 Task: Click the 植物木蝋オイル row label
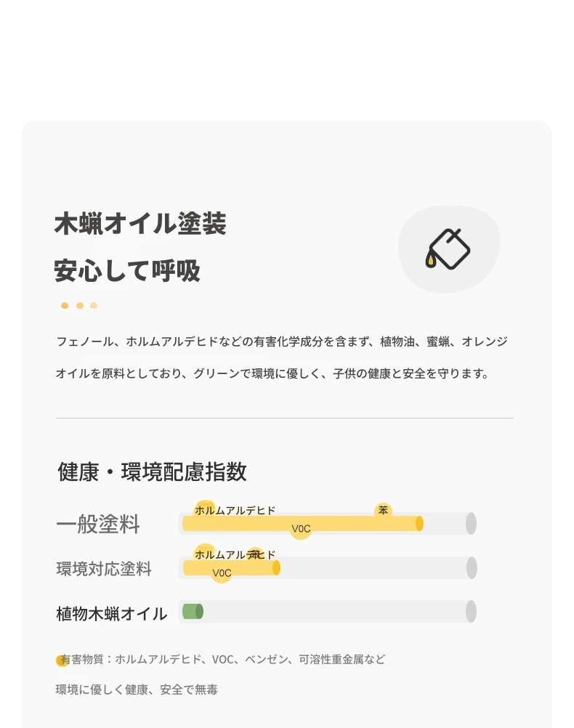111,614
